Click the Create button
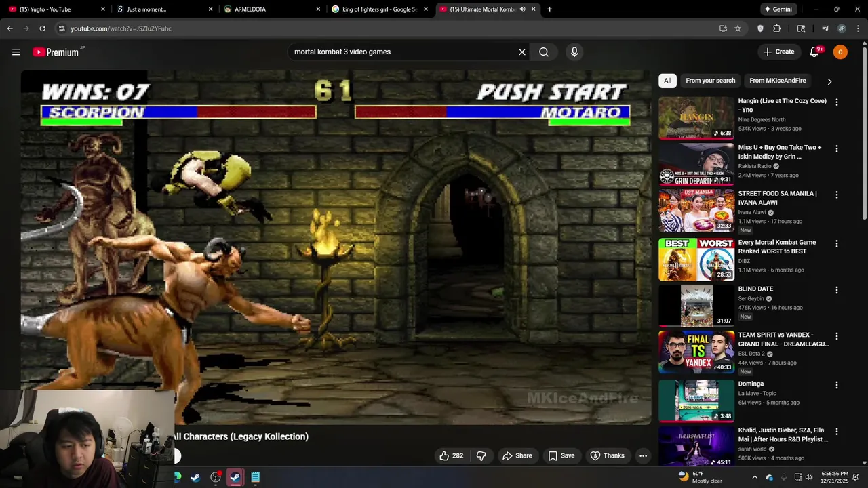 778,52
